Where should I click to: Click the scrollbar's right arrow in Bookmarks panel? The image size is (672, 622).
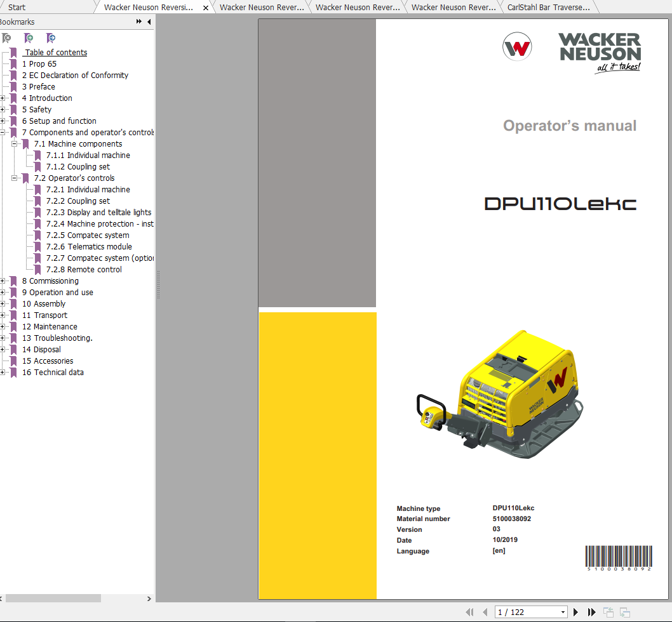(x=149, y=599)
